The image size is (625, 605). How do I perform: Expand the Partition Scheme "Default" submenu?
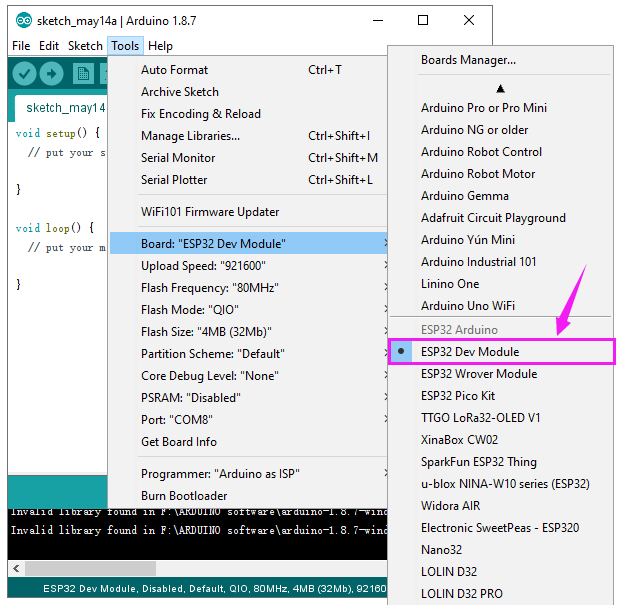[x=249, y=354]
